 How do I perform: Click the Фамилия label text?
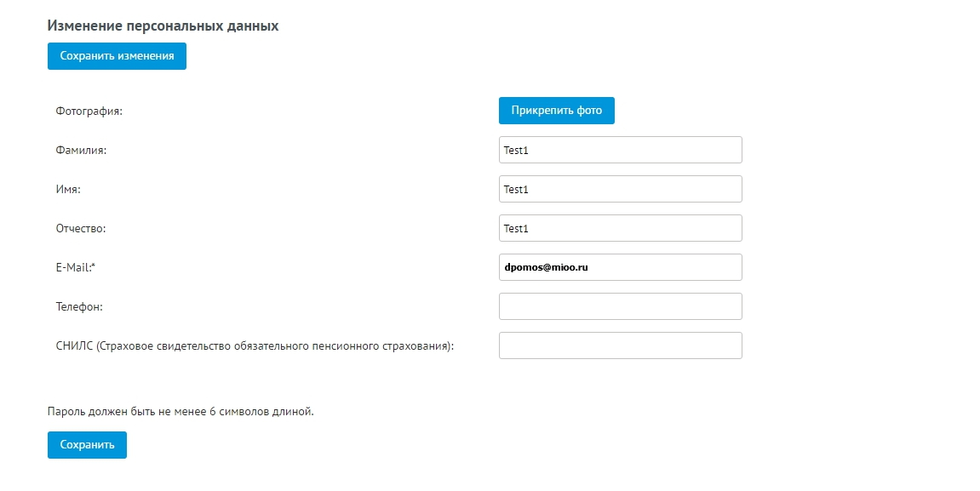pyautogui.click(x=81, y=151)
